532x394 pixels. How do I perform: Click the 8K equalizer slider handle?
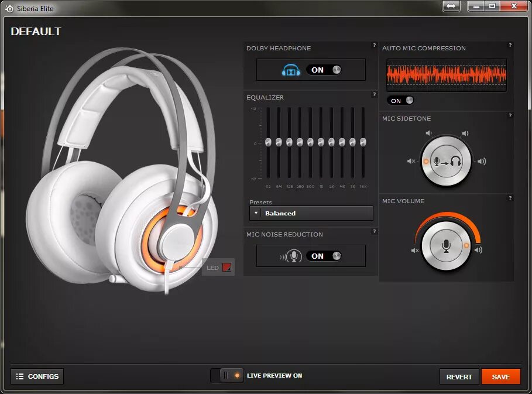tap(352, 142)
